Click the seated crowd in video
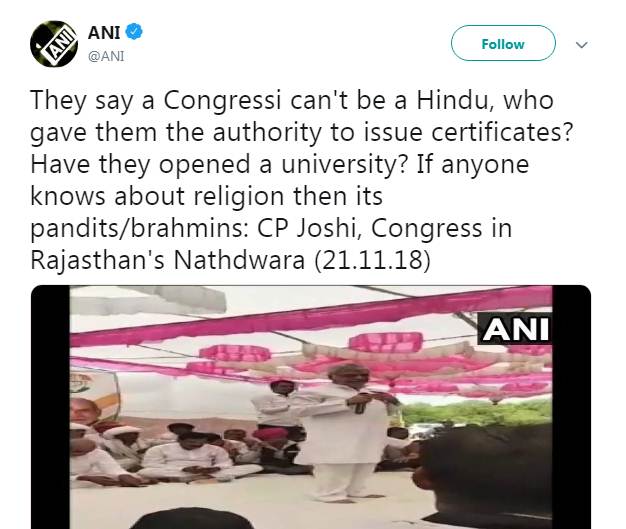626x529 pixels. tap(184, 453)
